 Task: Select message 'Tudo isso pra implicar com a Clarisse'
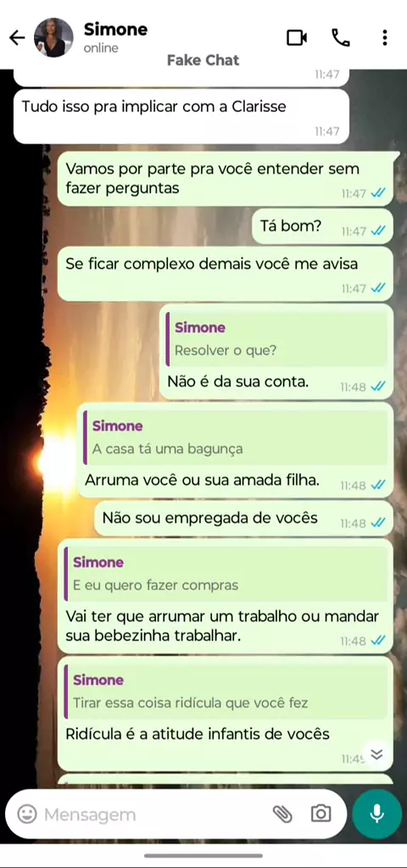(181, 116)
